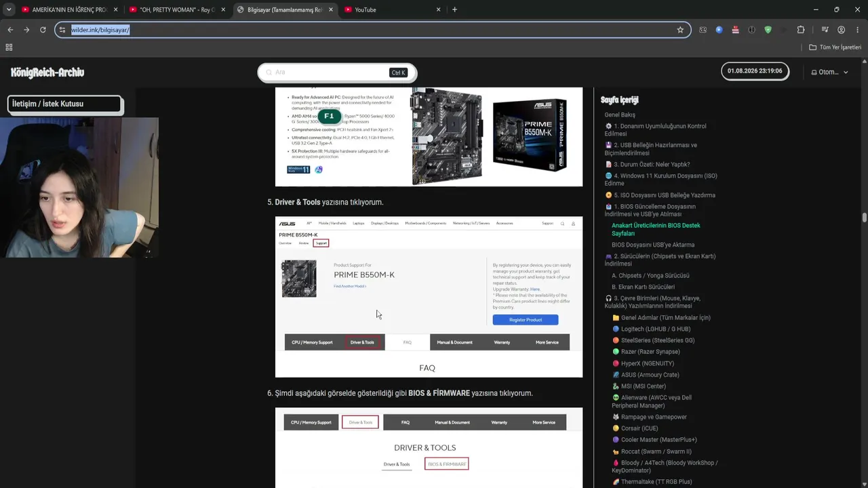The image size is (868, 488).
Task: Click the browser forward arrow
Action: pyautogui.click(x=26, y=30)
